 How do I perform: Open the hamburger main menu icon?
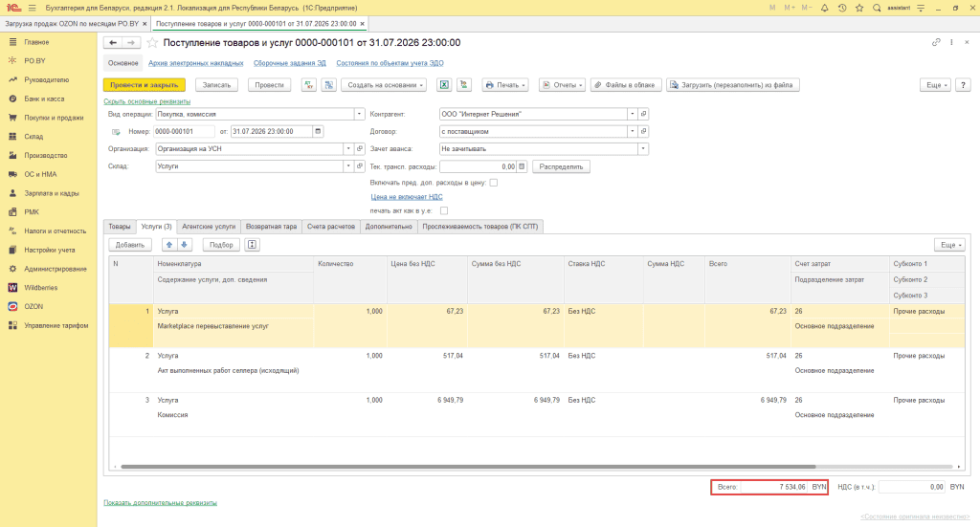32,8
